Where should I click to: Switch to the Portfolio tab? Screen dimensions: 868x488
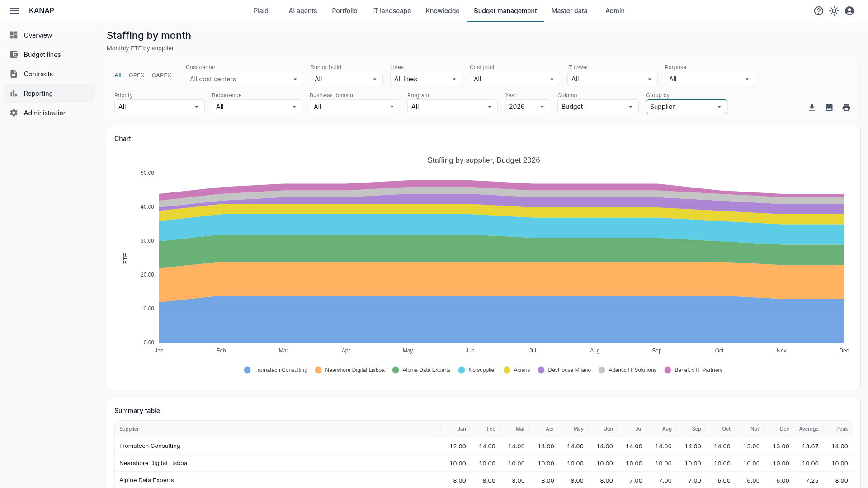(x=344, y=11)
